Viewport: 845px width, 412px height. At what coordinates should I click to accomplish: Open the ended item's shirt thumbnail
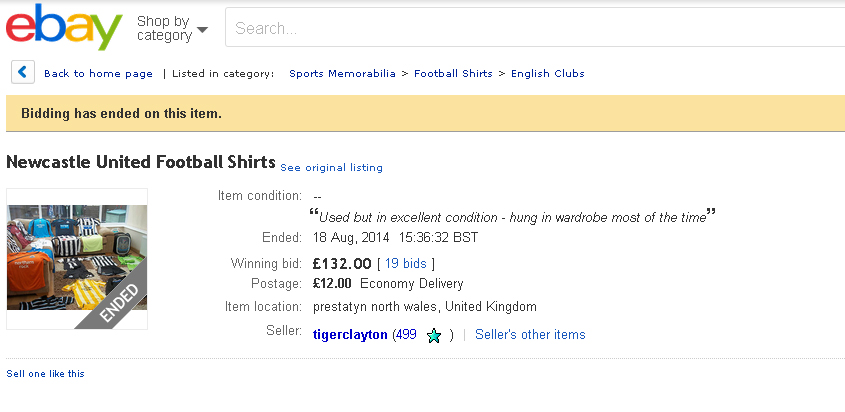pos(77,258)
